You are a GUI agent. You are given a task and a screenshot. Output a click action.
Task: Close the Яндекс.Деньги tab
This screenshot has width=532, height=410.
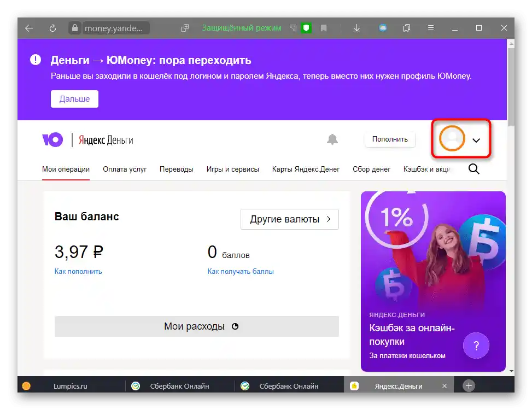coord(445,386)
